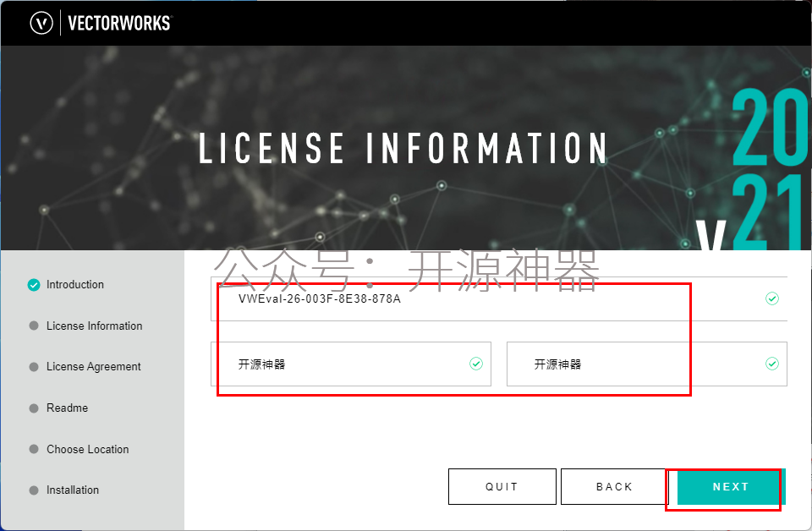Click the License Agreement step bullet
The height and width of the screenshot is (531, 812).
34,367
